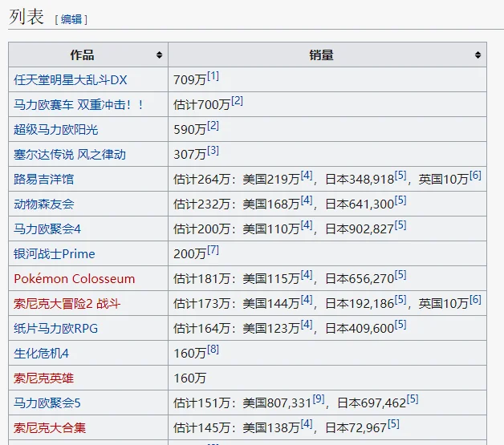
Task: Open the 银河战士Prime link
Action: 55,254
